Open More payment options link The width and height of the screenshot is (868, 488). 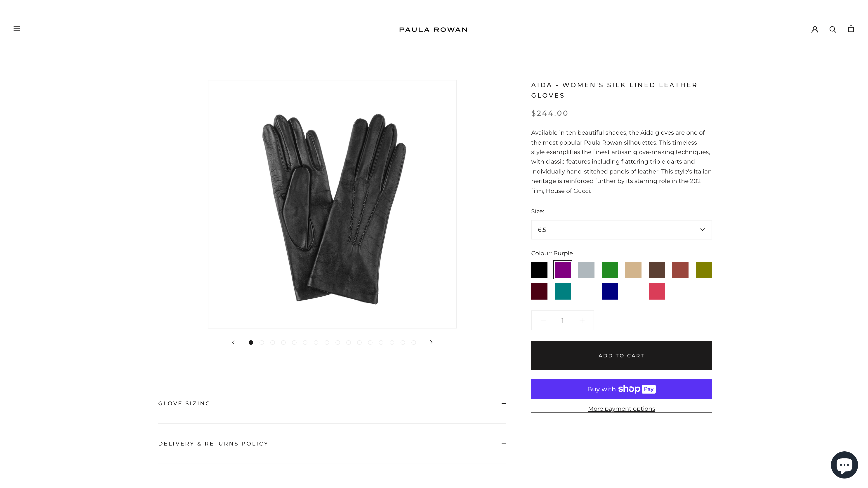(621, 408)
